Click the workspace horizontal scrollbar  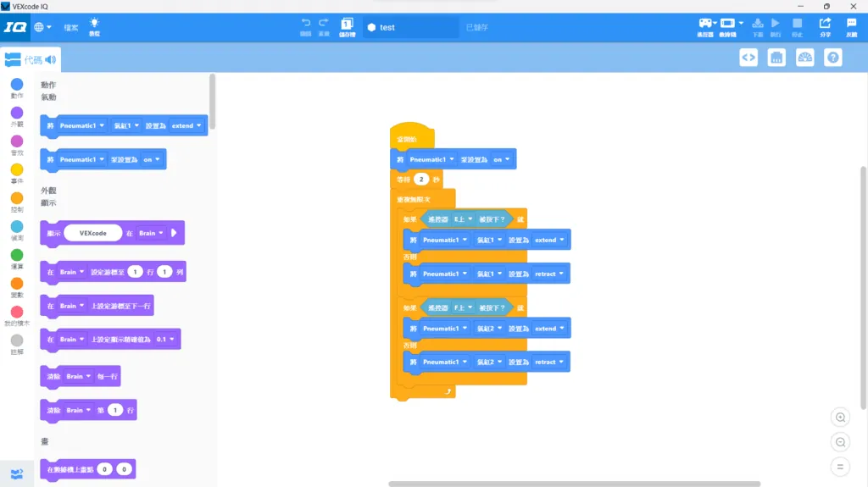point(575,484)
